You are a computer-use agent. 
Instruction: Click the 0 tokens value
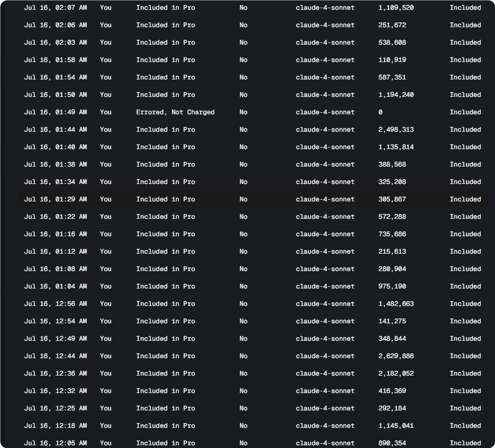click(x=380, y=112)
